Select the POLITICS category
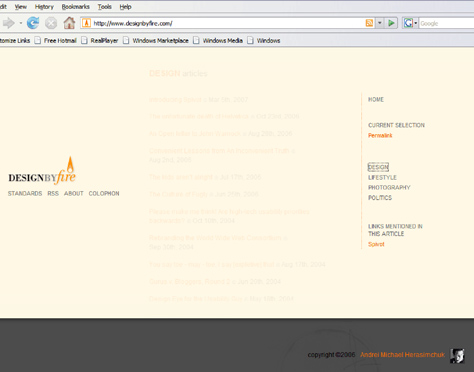 [x=380, y=198]
